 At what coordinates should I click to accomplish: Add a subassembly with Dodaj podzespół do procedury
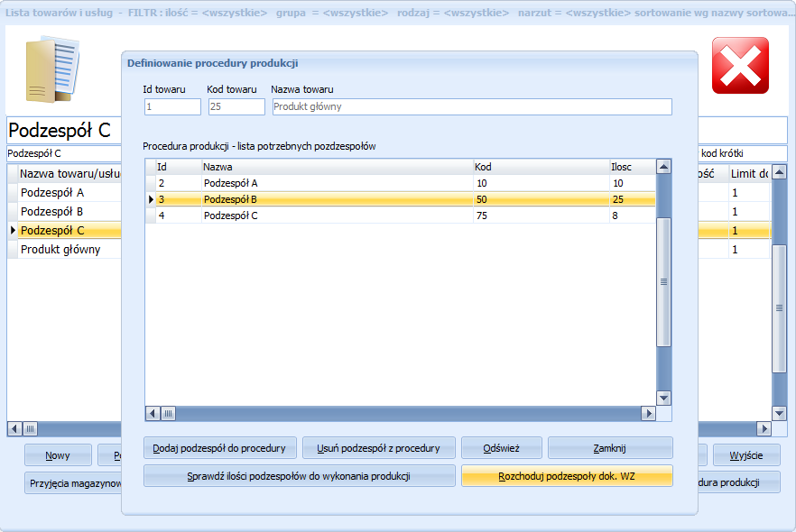220,448
